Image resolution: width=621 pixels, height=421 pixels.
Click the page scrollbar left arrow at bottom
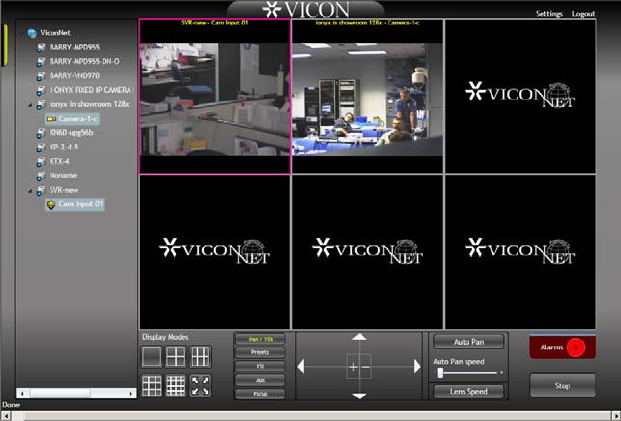click(6, 416)
